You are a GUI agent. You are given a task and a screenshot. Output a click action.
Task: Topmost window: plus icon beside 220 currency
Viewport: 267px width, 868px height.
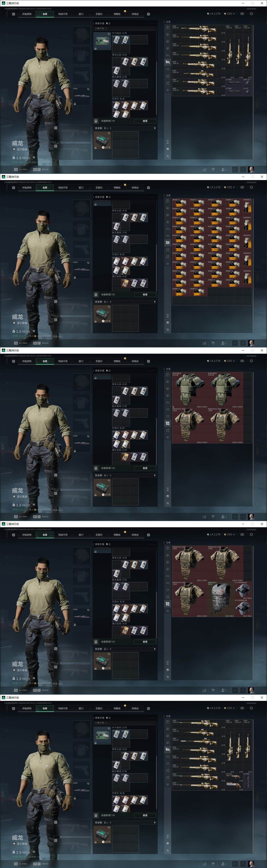tap(234, 14)
